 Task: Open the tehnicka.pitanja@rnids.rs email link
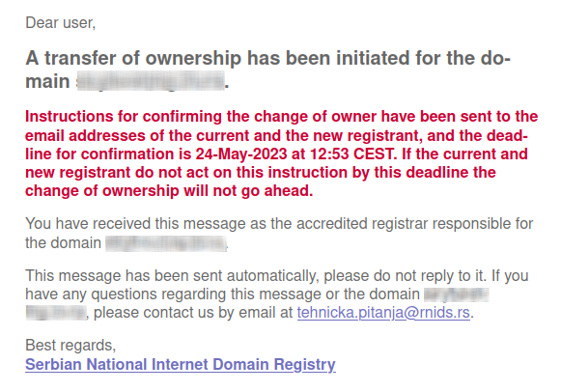click(383, 313)
